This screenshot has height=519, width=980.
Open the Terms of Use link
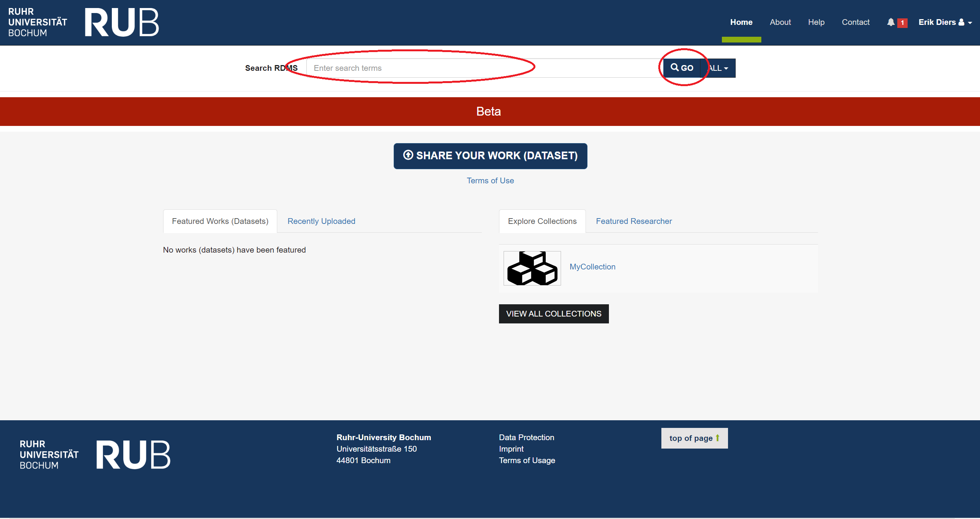coord(490,181)
